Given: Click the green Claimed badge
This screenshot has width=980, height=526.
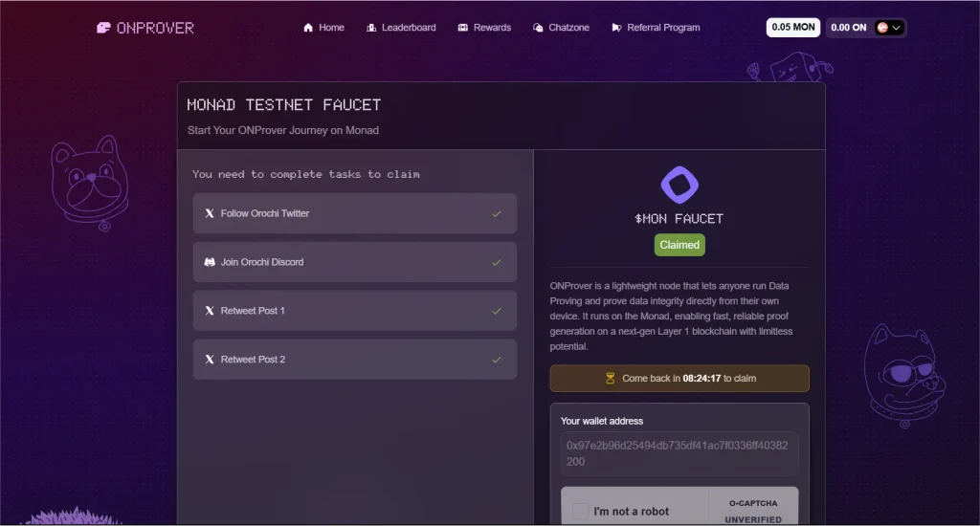Looking at the screenshot, I should tap(679, 245).
